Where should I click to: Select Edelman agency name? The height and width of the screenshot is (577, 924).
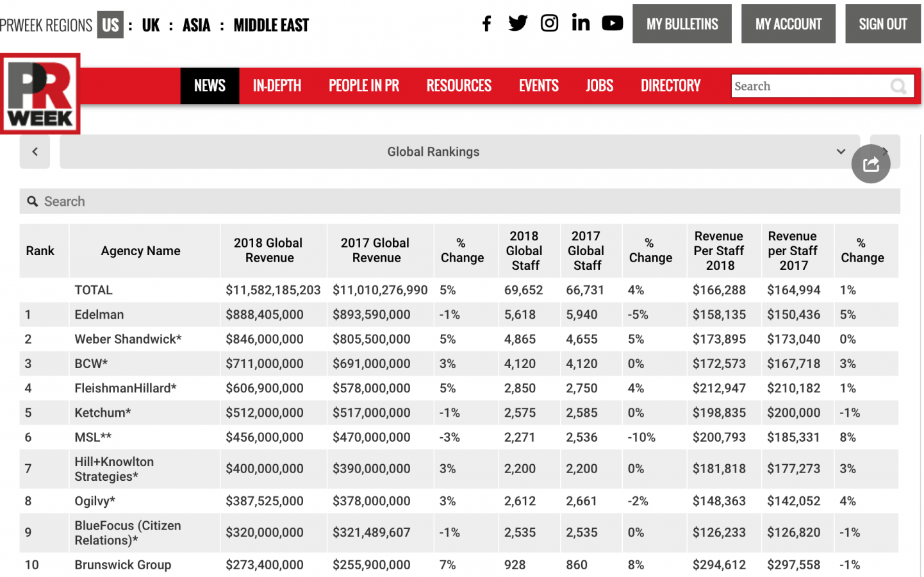(99, 315)
